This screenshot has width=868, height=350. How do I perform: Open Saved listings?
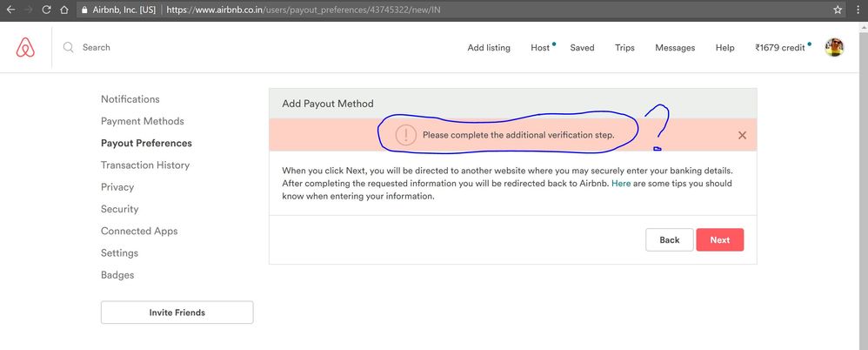click(x=582, y=48)
